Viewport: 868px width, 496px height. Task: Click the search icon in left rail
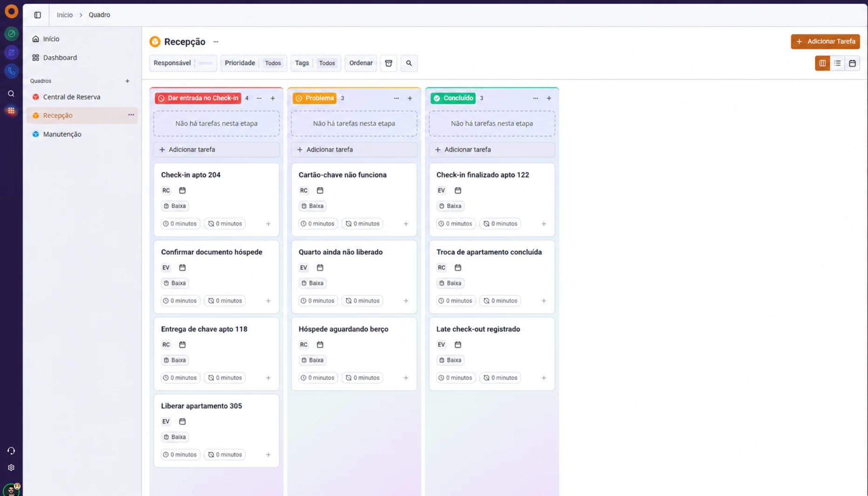[11, 94]
